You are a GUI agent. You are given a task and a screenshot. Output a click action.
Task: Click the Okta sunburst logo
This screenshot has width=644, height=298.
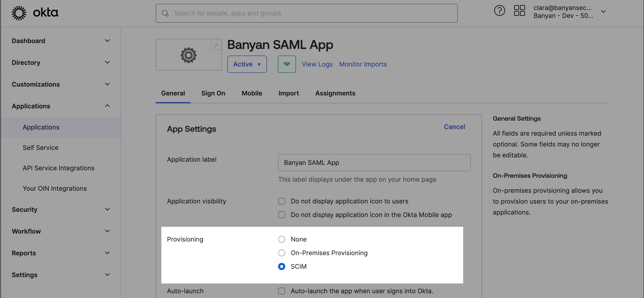click(19, 13)
